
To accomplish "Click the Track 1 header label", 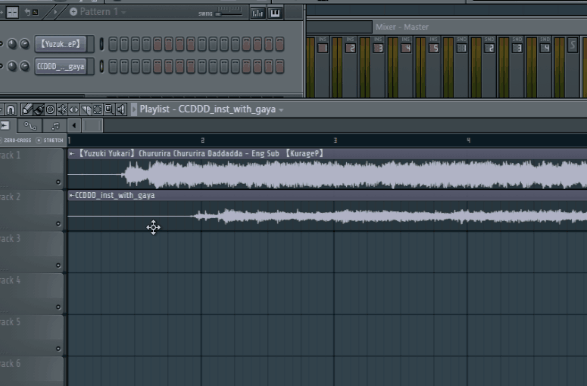I will [x=10, y=155].
